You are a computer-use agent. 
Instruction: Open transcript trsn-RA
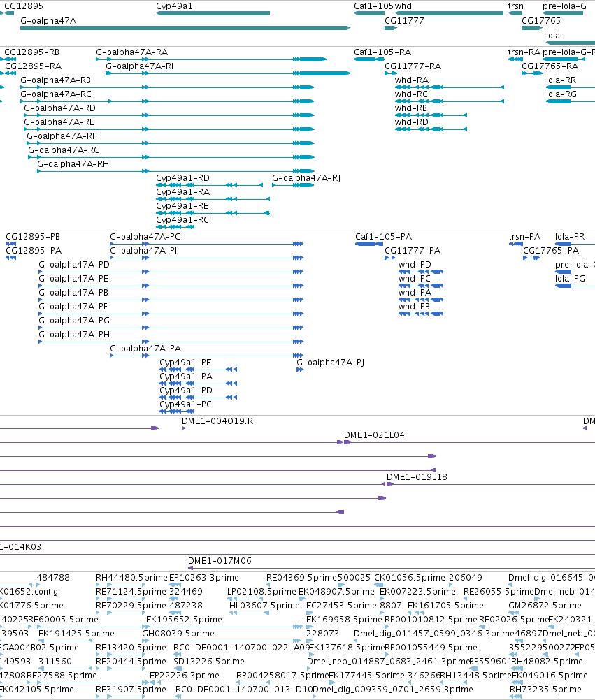[524, 52]
